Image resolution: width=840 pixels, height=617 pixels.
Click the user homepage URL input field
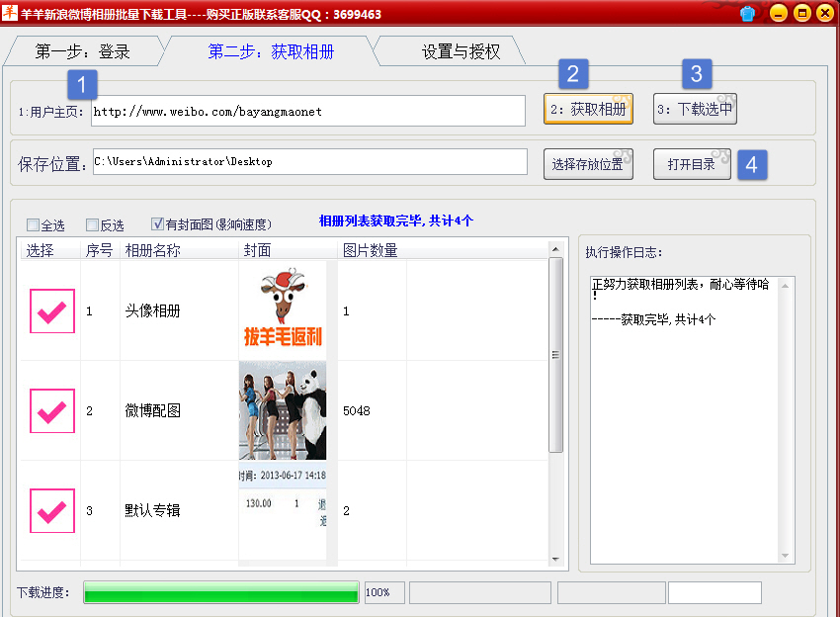(307, 112)
